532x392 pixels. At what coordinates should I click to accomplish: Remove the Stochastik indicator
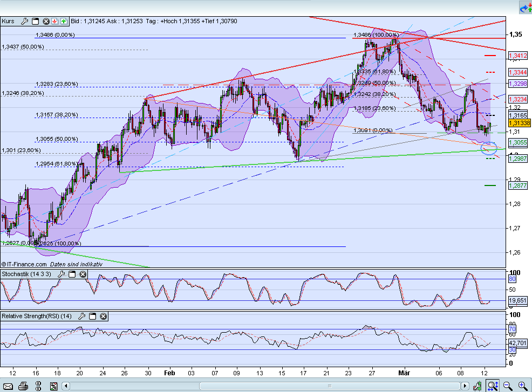(x=83, y=274)
